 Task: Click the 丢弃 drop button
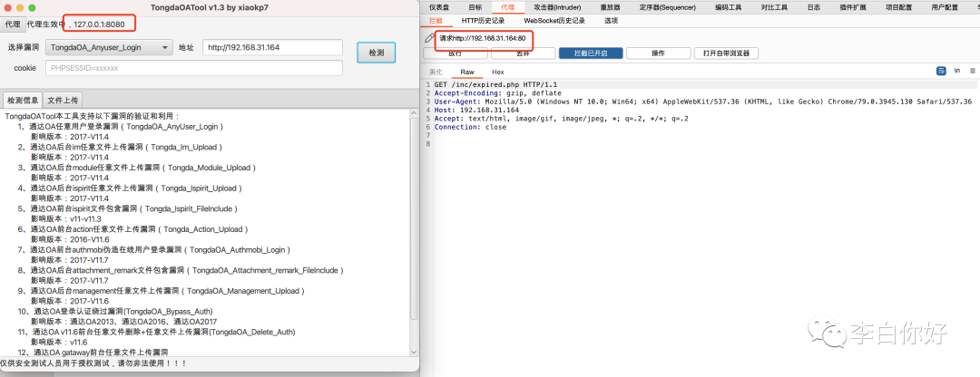pyautogui.click(x=524, y=53)
